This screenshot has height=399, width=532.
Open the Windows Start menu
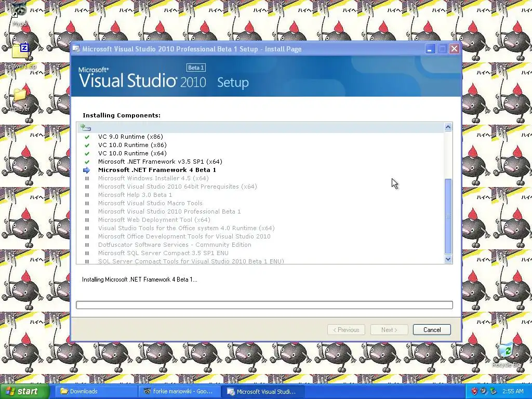tap(24, 391)
